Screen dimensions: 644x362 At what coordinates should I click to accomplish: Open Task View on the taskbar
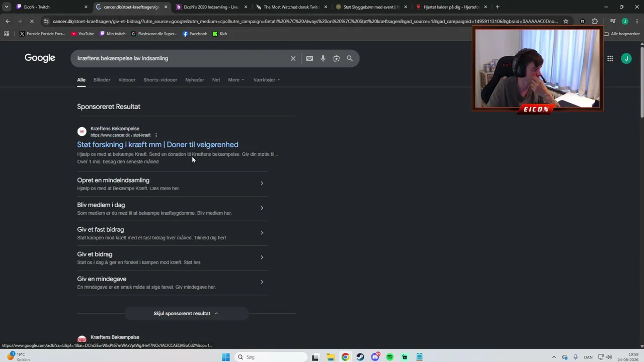(x=315, y=357)
